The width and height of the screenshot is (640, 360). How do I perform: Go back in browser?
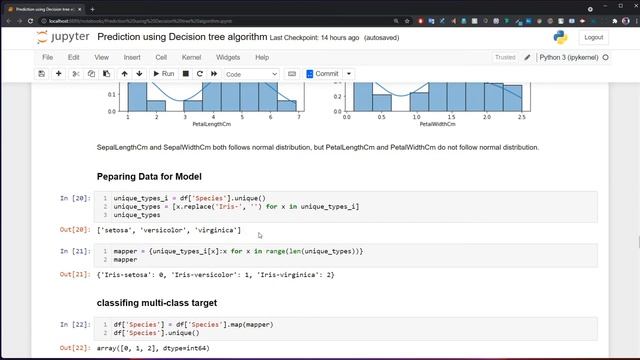(9, 21)
